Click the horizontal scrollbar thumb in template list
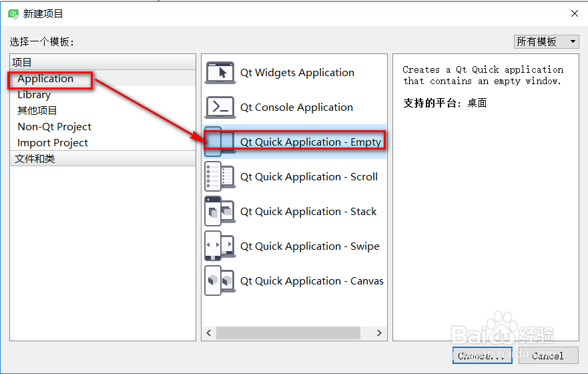 pyautogui.click(x=288, y=333)
